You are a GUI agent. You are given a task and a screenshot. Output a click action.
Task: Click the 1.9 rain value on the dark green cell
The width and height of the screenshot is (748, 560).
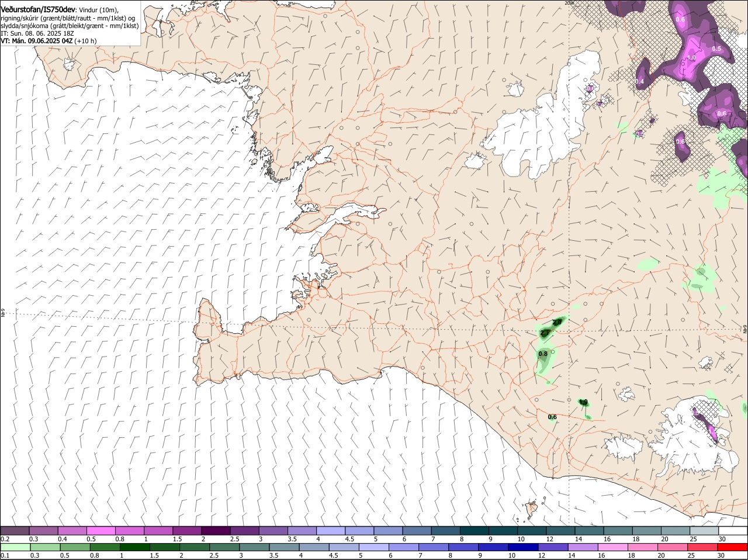point(583,402)
